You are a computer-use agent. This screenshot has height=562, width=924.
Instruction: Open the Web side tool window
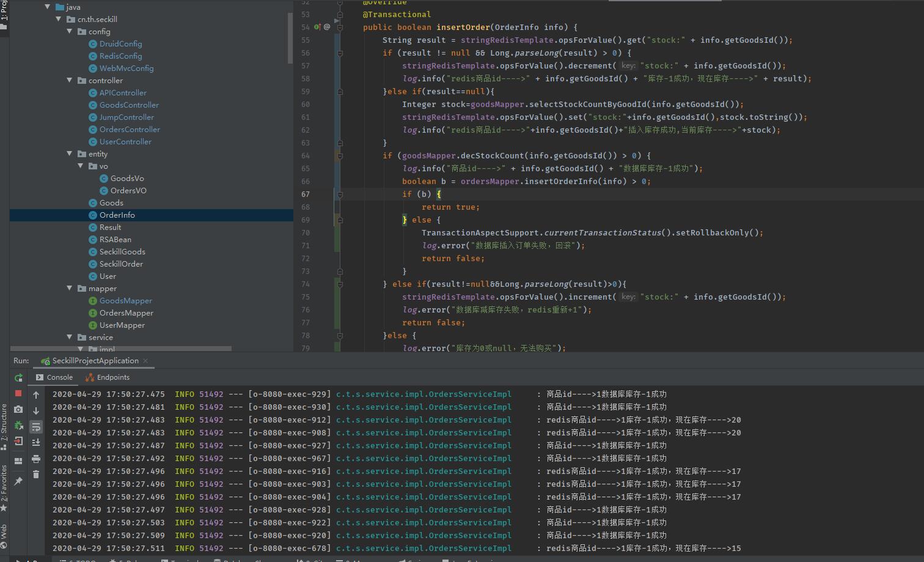click(x=4, y=536)
